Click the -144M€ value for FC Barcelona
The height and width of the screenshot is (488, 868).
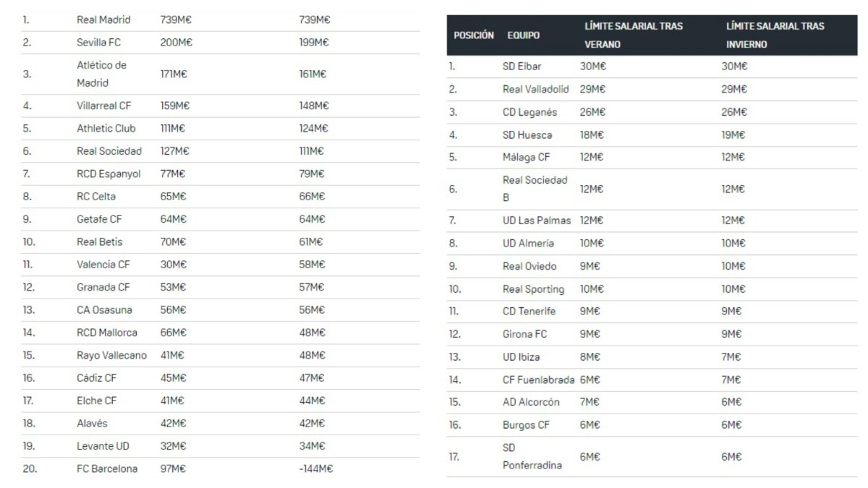point(316,468)
